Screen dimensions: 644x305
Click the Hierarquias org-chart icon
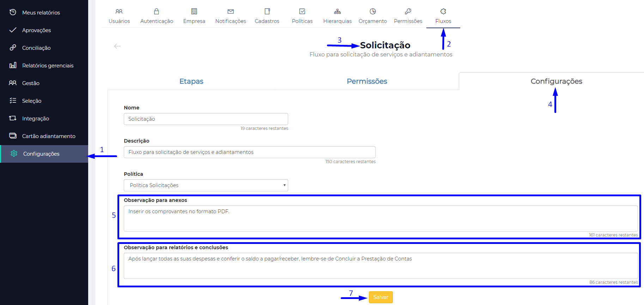(338, 12)
